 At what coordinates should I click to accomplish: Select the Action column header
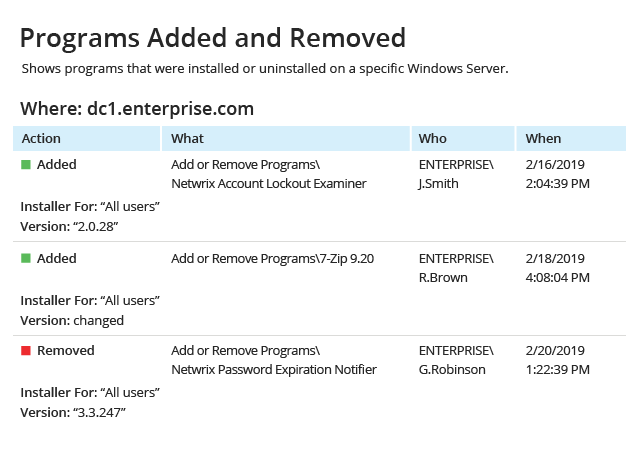87,138
